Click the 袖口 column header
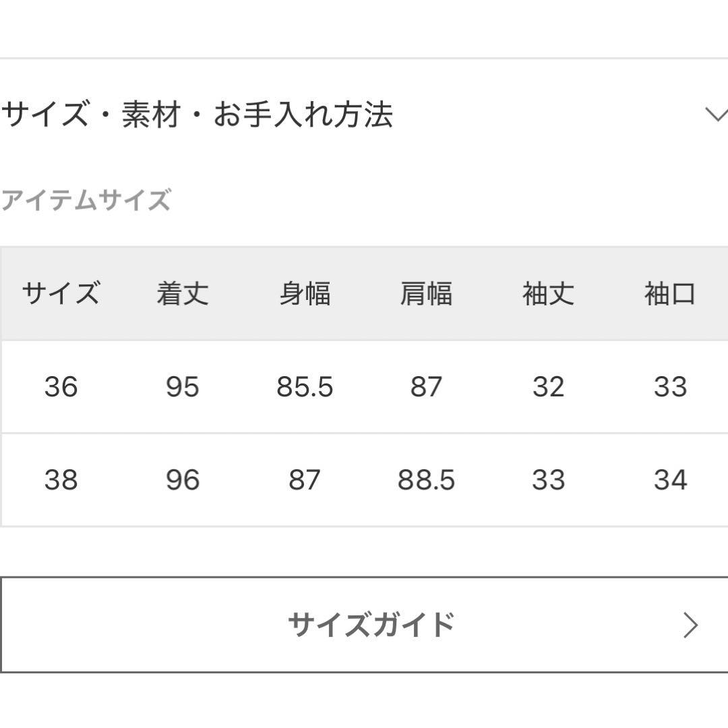 (x=669, y=292)
